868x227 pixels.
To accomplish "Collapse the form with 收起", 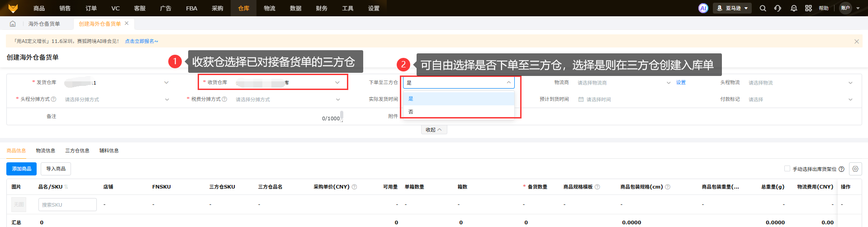I will coord(433,130).
